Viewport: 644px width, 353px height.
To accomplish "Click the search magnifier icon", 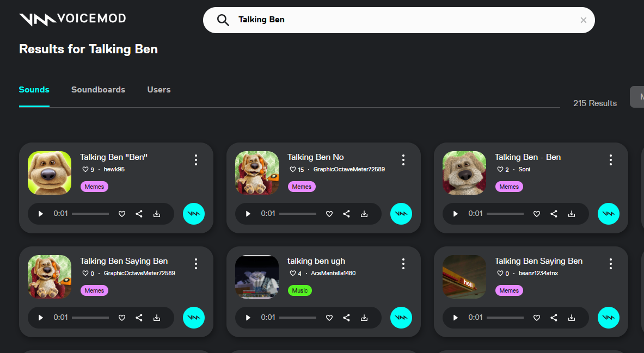I will [223, 20].
